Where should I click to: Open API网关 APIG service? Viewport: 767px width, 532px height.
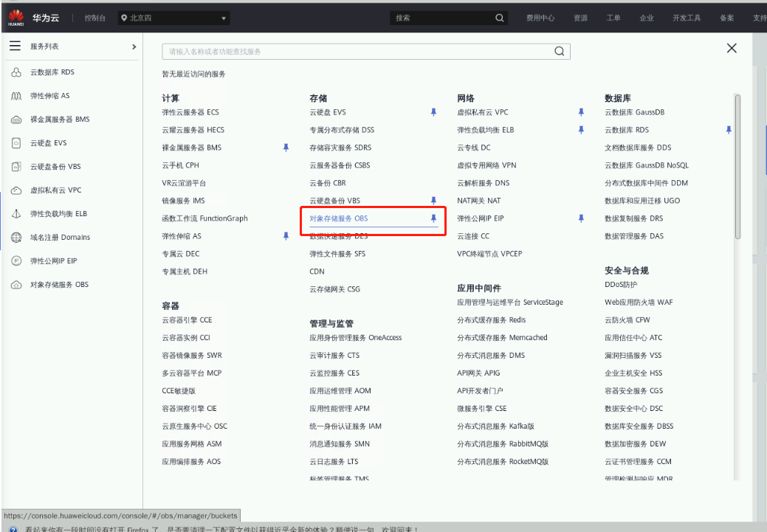(x=478, y=373)
